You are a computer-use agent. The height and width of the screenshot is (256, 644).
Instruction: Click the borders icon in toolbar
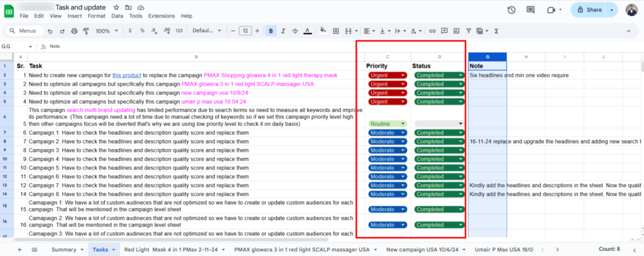tap(336, 31)
